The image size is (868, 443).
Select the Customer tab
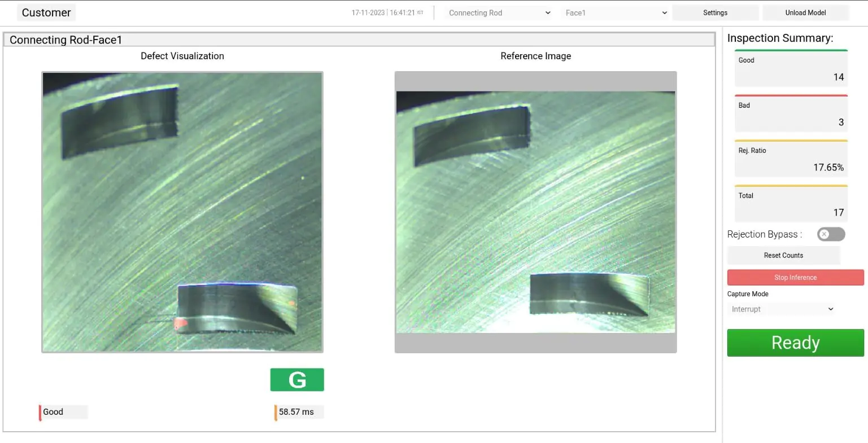46,12
